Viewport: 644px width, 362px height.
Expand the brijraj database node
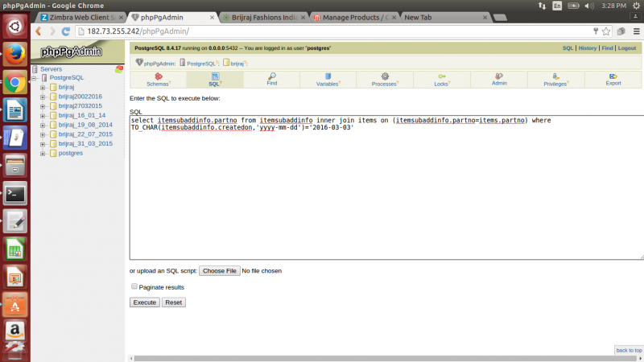click(x=43, y=88)
